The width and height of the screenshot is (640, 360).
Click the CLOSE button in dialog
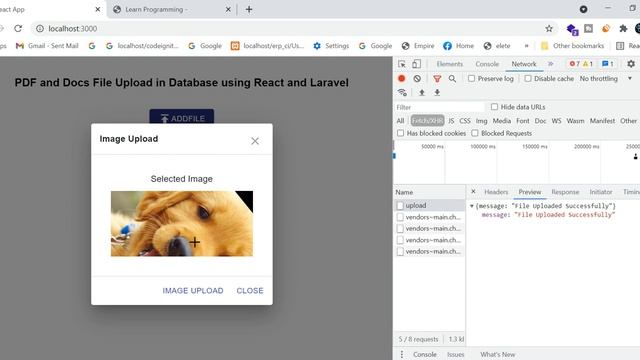(250, 291)
